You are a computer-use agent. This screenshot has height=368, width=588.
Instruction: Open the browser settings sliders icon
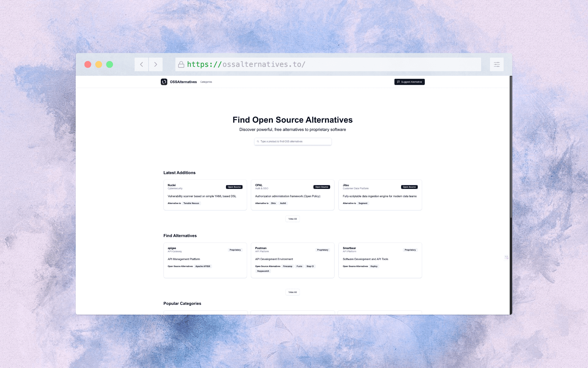496,64
